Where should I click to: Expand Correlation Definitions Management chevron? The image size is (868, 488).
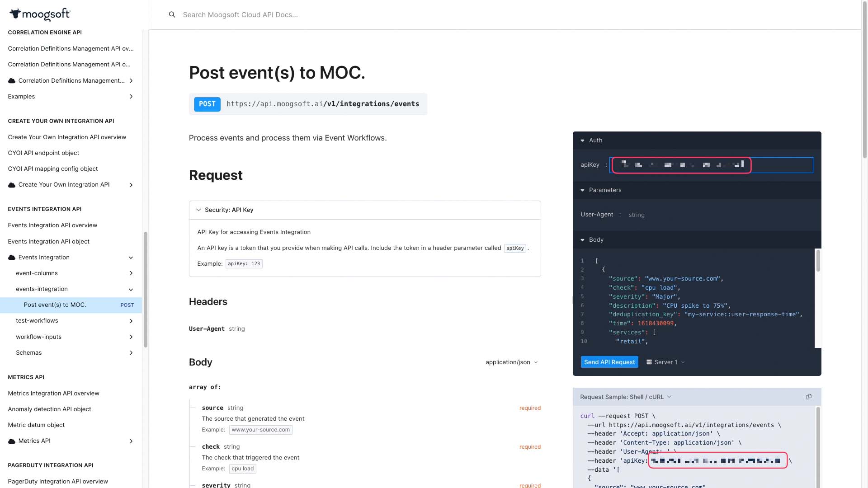tap(131, 81)
